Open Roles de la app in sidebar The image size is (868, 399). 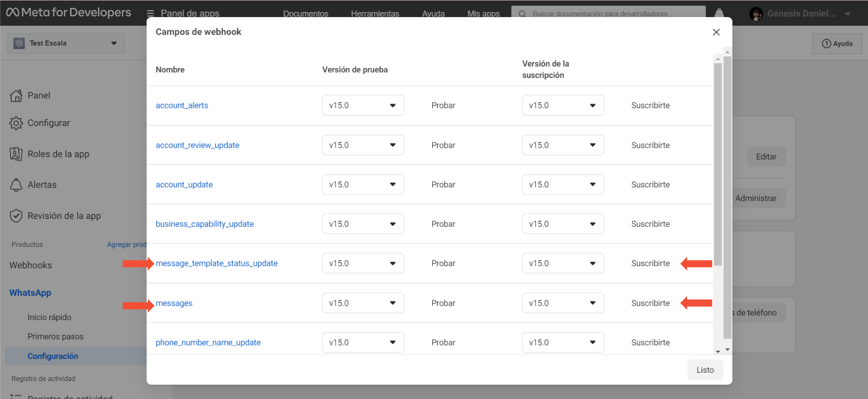[59, 154]
